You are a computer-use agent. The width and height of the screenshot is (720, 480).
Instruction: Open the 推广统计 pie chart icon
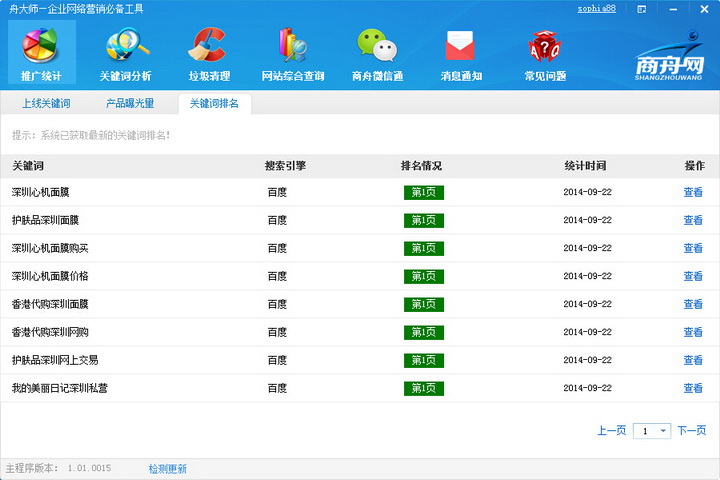(x=41, y=45)
